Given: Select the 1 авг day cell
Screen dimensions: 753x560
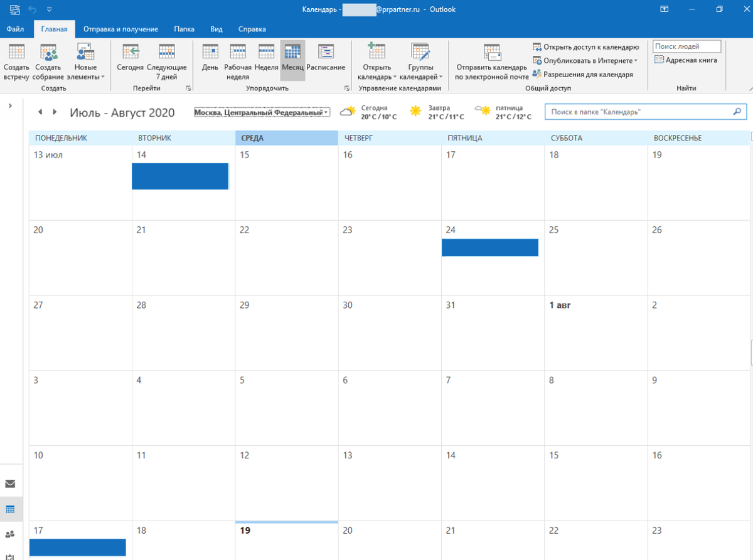Looking at the screenshot, I should click(x=596, y=332).
